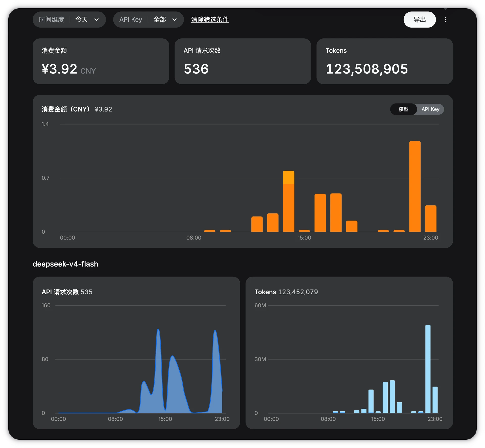Click the 导出 export button

point(420,19)
